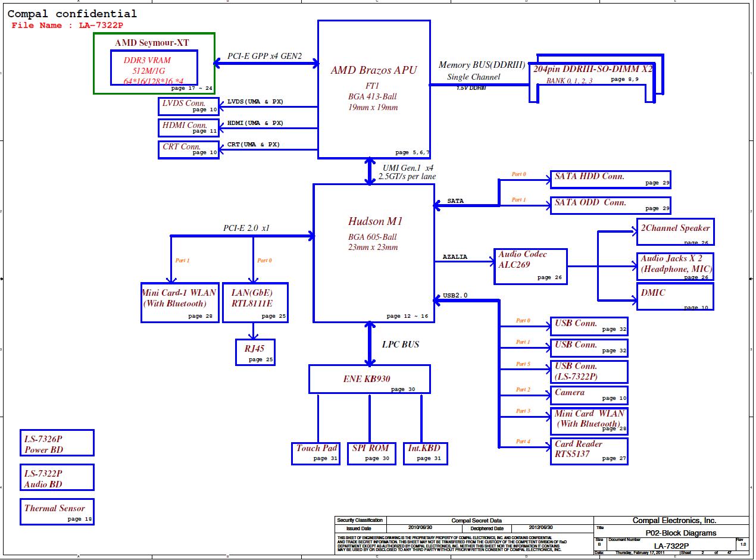Click the AMD Seymour-XT label
756x560 pixels.
(152, 43)
